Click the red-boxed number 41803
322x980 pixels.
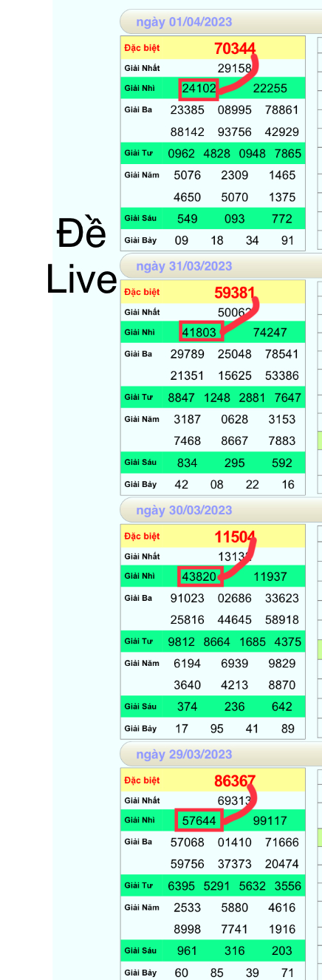coord(199,333)
